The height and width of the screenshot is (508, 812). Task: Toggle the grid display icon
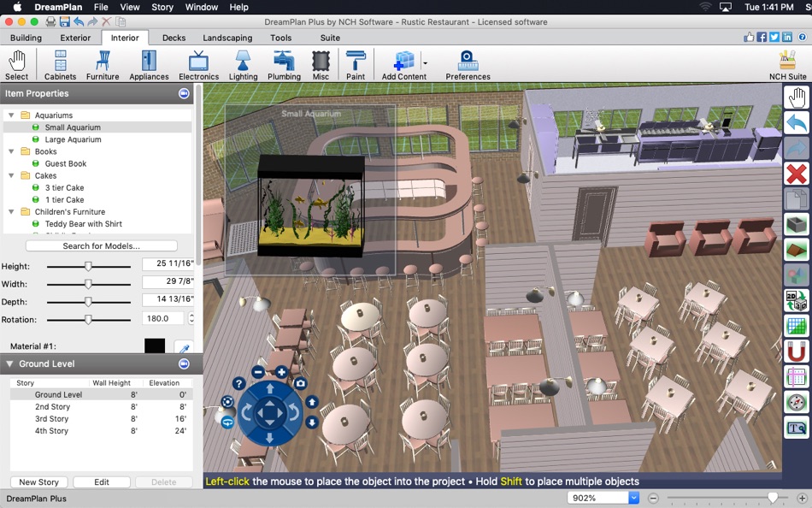point(796,326)
